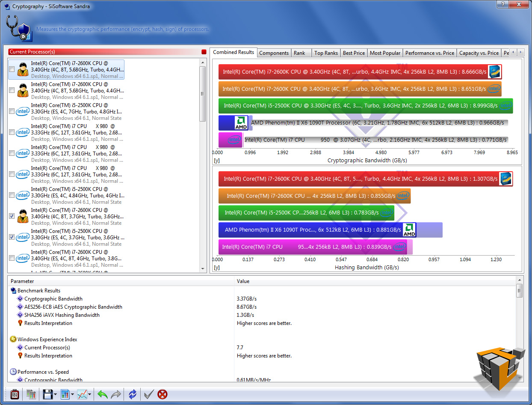Image resolution: width=532 pixels, height=405 pixels.
Task: Click the Intel logo on i7-2600K 4GHz row
Action: (23, 258)
